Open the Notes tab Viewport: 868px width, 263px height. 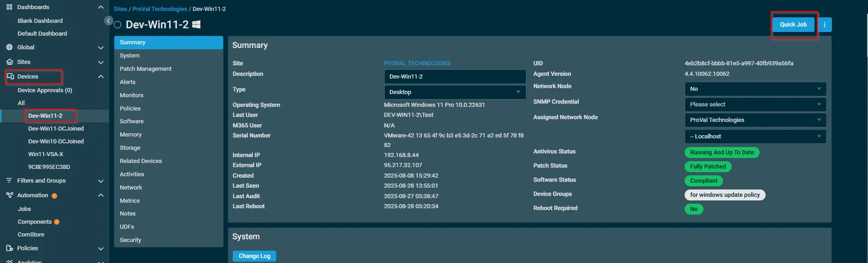coord(169,214)
